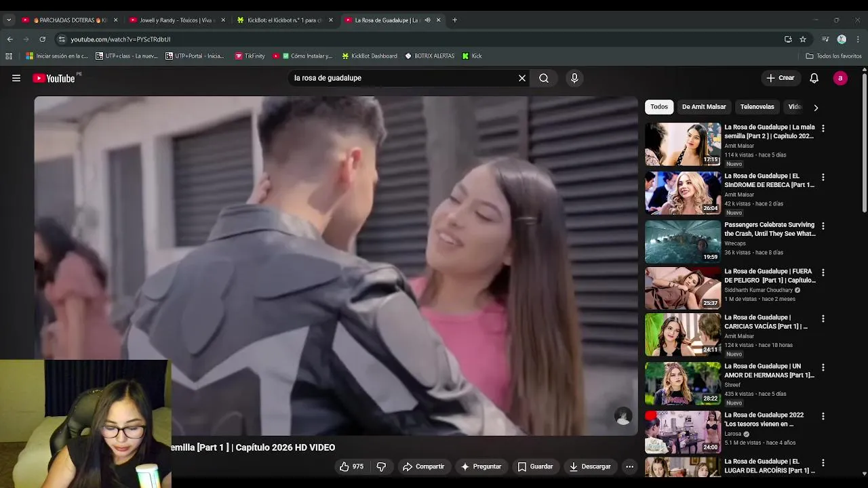Click the Crear button
868x488 pixels.
(x=781, y=78)
